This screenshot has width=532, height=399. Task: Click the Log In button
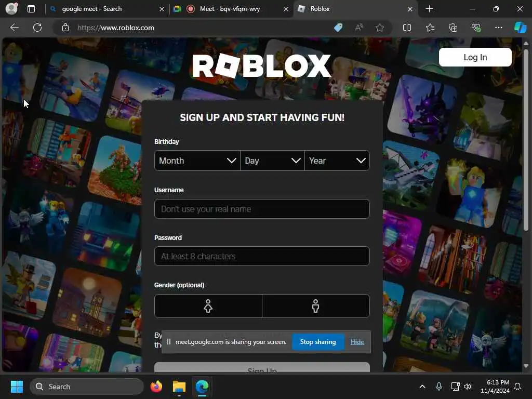click(475, 57)
